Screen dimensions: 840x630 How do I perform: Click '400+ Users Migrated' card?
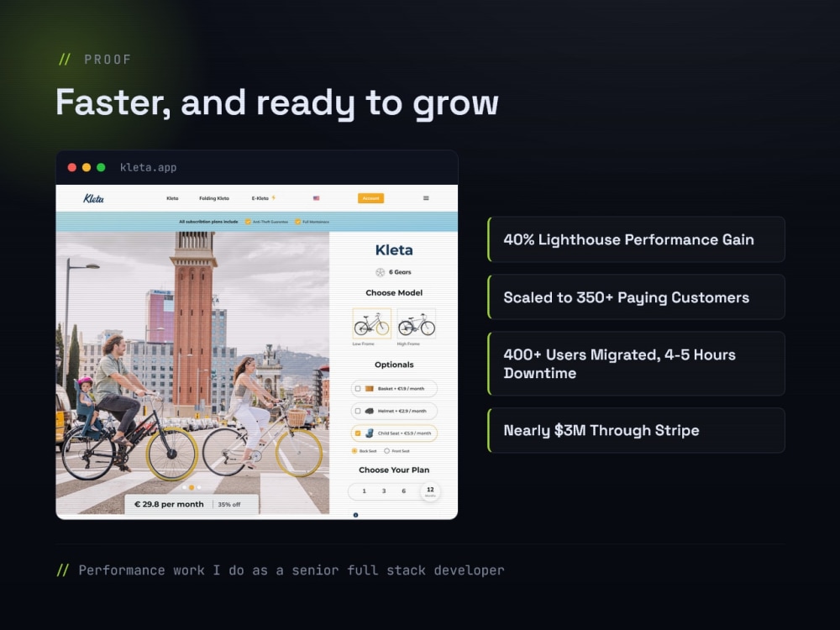point(637,364)
